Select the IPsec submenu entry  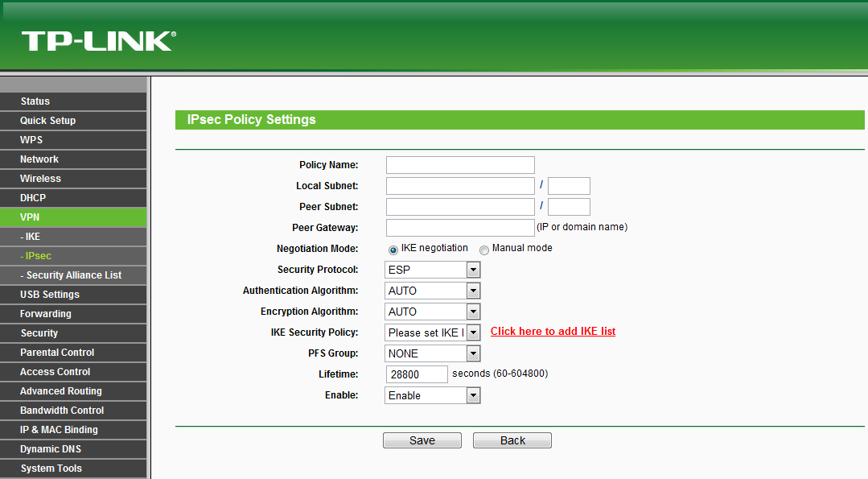[x=73, y=256]
